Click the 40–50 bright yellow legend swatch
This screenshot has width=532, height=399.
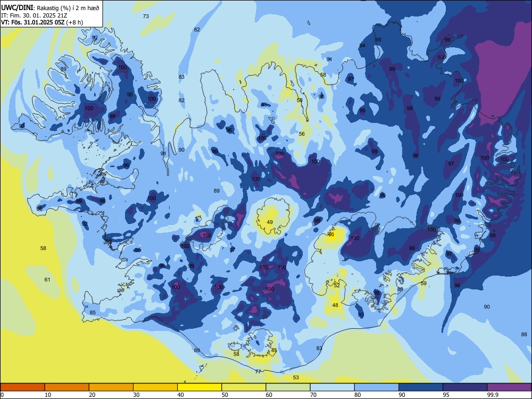(199, 387)
